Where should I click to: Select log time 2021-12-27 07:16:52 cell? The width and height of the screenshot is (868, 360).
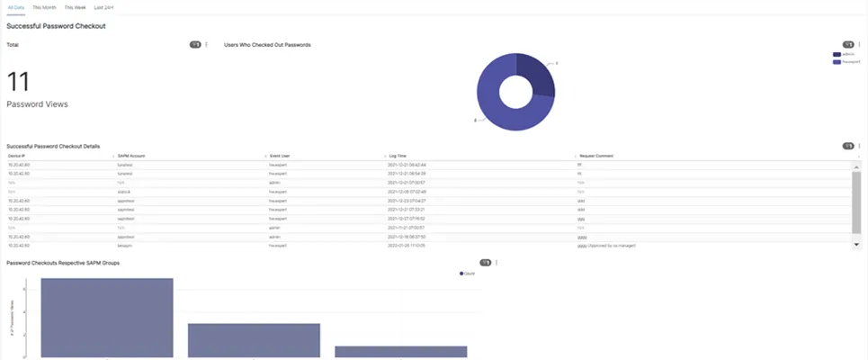407,219
